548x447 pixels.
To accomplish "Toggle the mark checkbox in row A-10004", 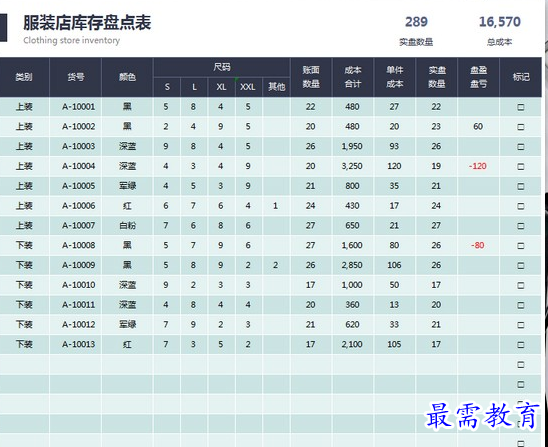I will 520,167.
